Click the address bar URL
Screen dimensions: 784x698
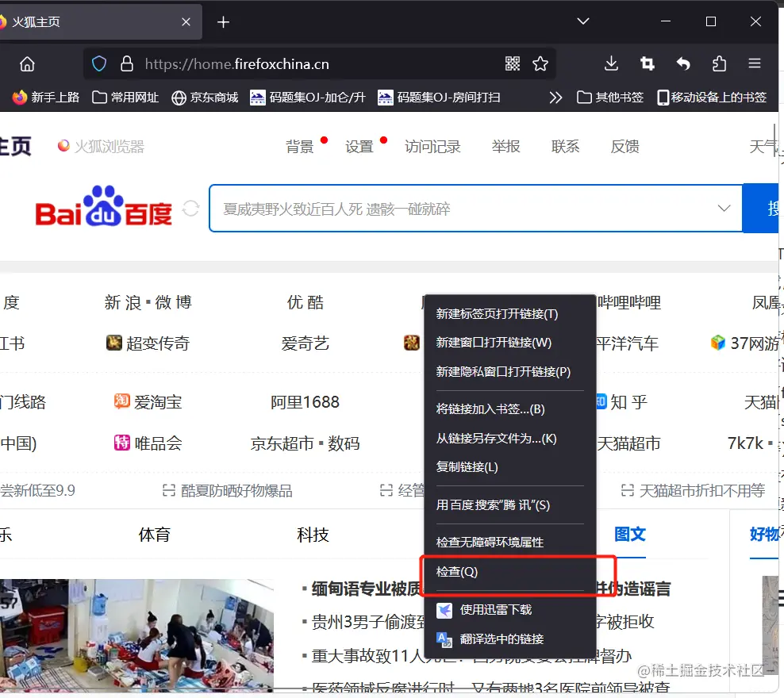click(x=237, y=64)
